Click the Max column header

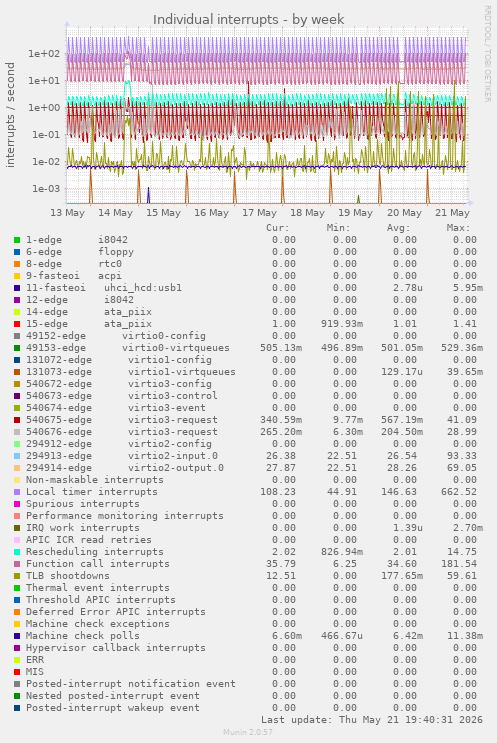point(458,228)
